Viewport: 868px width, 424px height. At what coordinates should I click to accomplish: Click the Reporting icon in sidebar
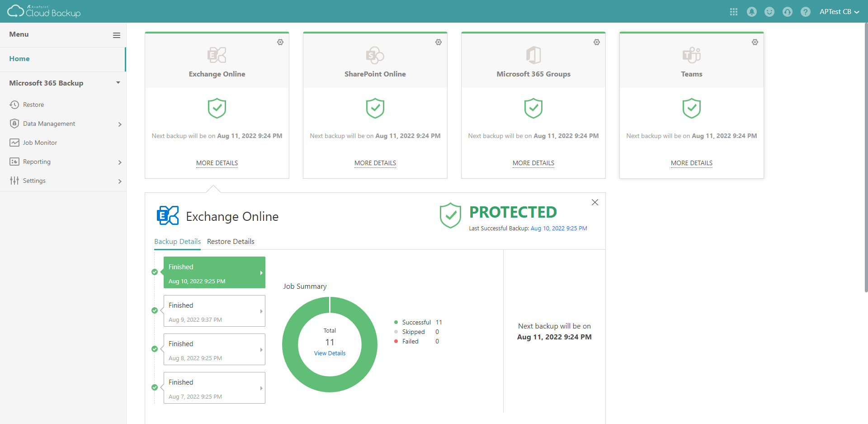14,162
